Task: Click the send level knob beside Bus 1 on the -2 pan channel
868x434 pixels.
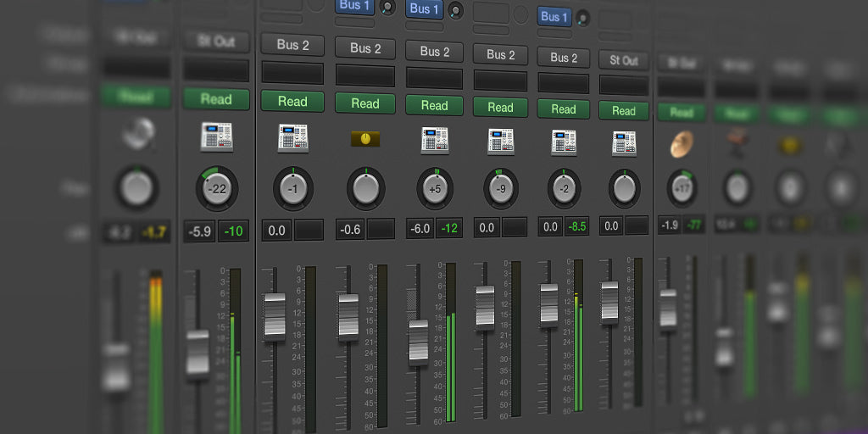Action: coord(582,17)
